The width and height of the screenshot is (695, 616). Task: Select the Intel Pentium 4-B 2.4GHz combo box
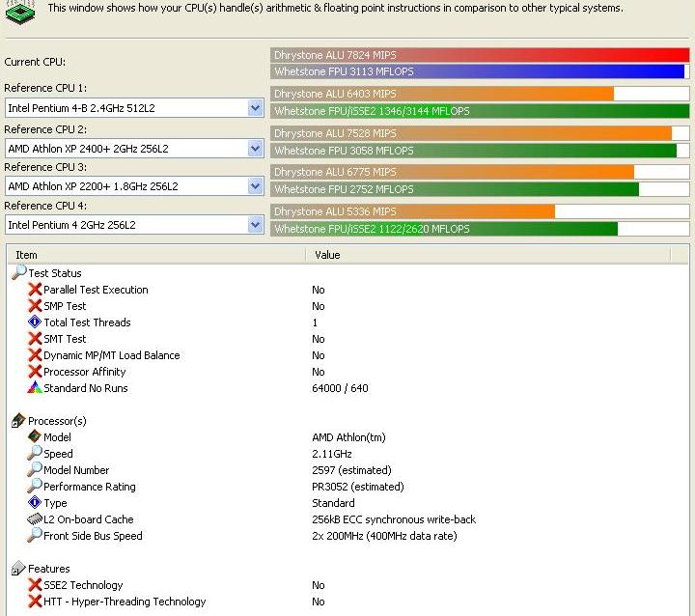134,108
